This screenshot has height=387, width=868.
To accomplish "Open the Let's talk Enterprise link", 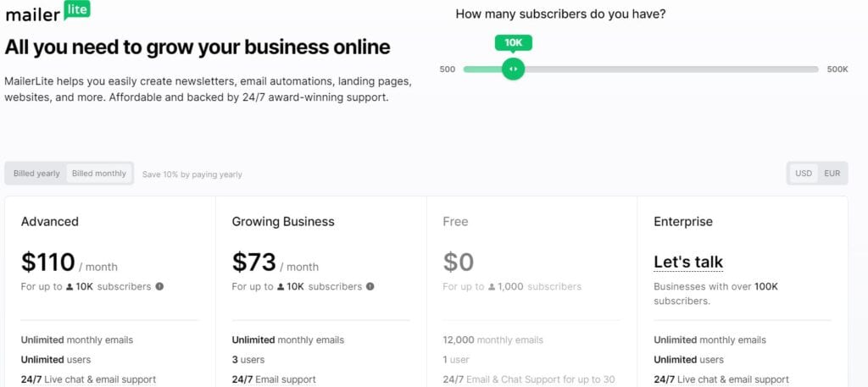I will tap(688, 262).
